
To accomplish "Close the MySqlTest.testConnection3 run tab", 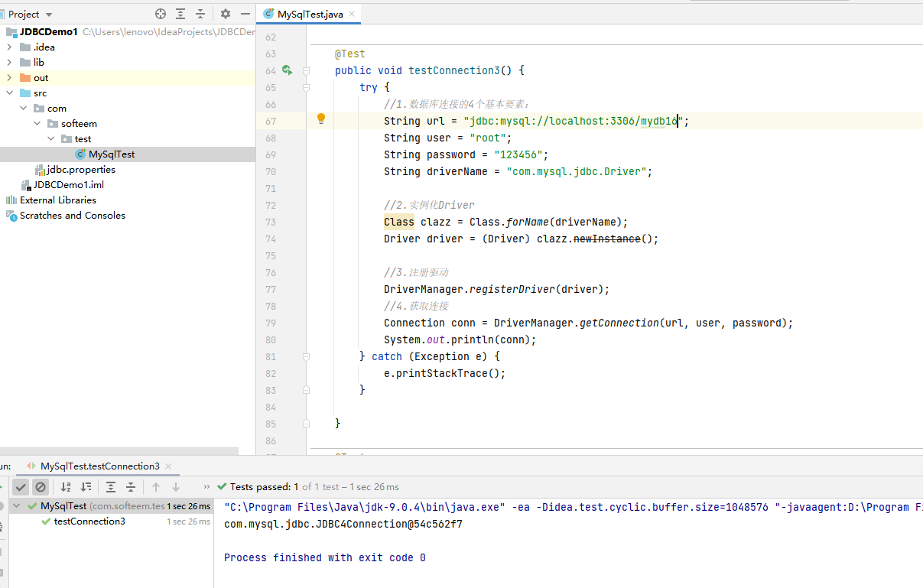I will [168, 466].
